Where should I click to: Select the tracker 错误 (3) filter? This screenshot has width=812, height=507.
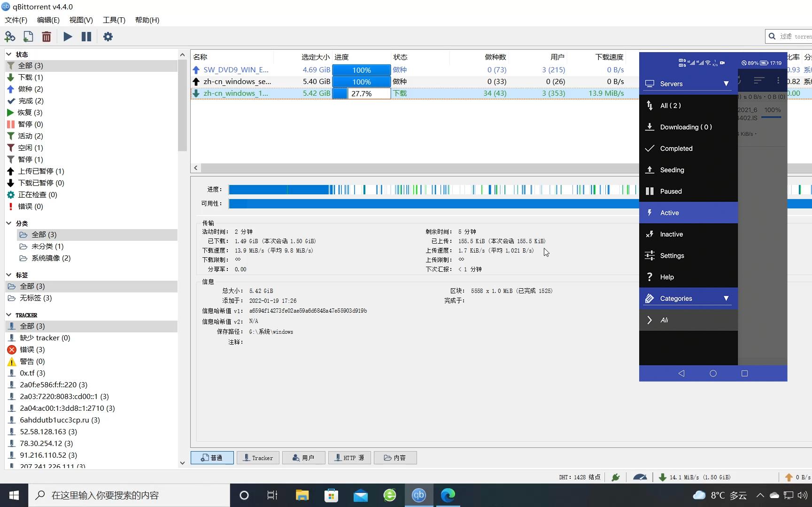[x=92, y=350]
